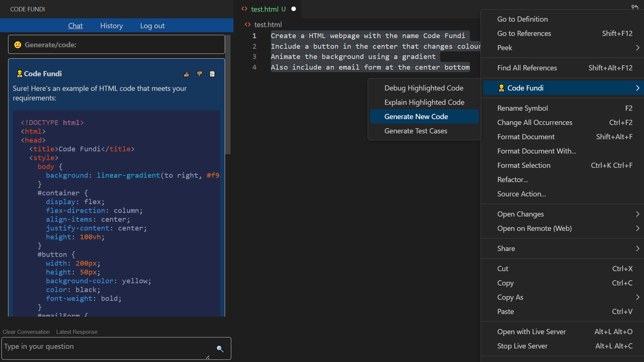
Task: Choose Rename Symbol
Action: [x=563, y=108]
